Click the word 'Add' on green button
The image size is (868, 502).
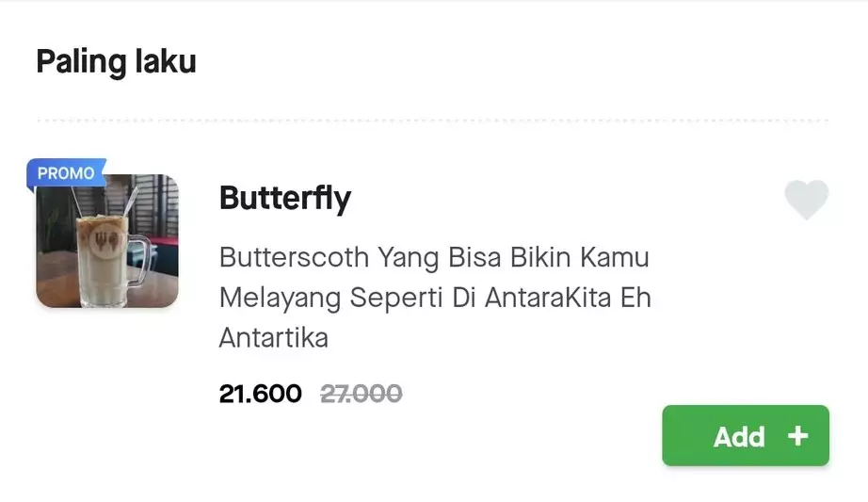coord(738,436)
